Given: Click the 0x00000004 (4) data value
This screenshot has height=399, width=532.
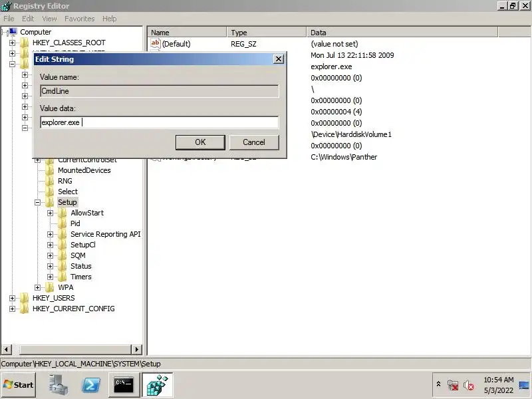Looking at the screenshot, I should [x=336, y=112].
